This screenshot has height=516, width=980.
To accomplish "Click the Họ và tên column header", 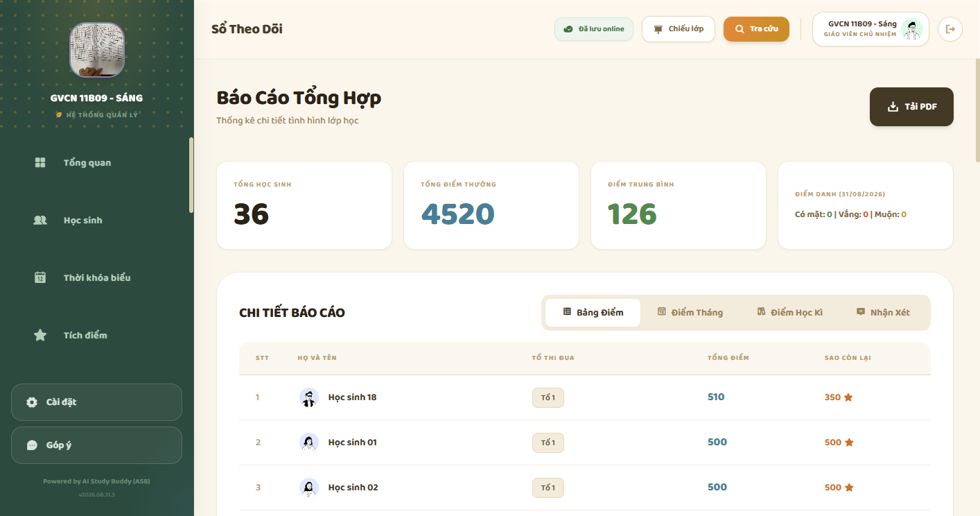I will pyautogui.click(x=317, y=358).
